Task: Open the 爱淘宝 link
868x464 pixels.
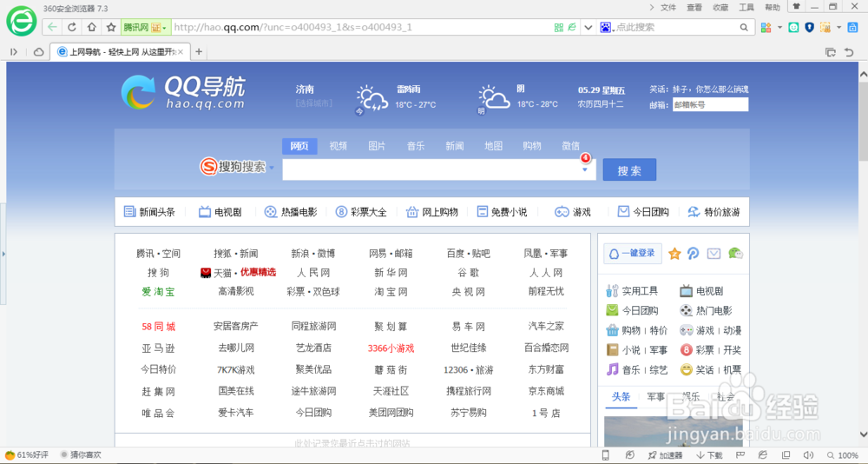Action: tap(158, 292)
